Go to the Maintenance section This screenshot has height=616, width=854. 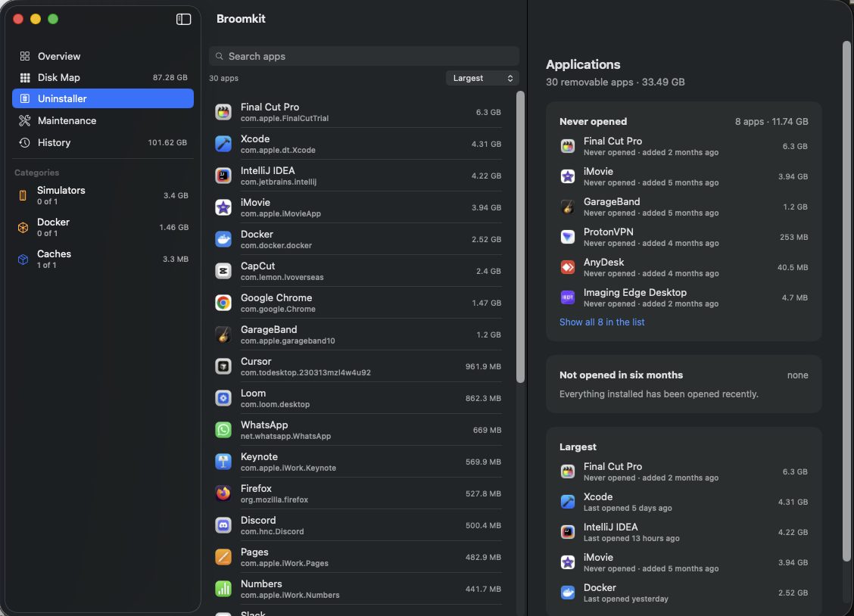pyautogui.click(x=103, y=120)
